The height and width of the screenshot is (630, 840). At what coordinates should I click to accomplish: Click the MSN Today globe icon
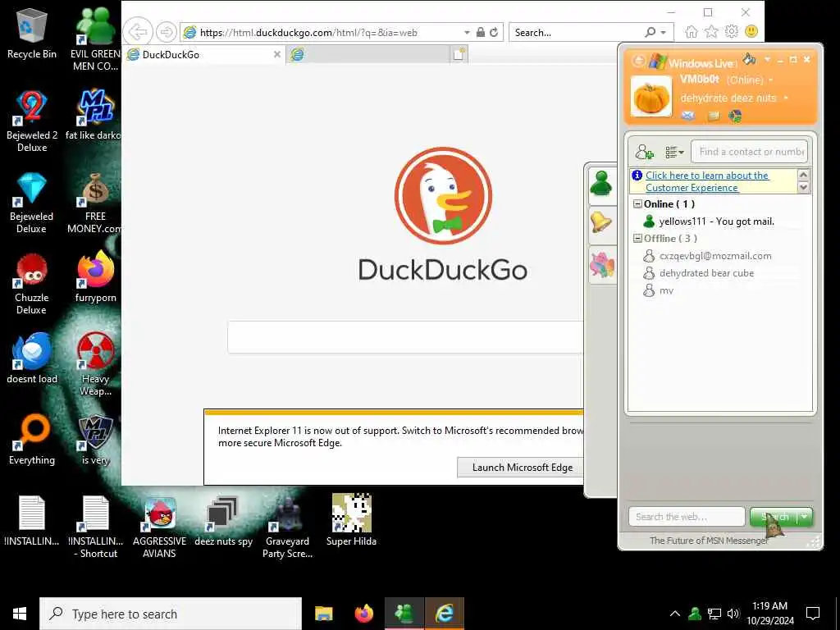[736, 116]
